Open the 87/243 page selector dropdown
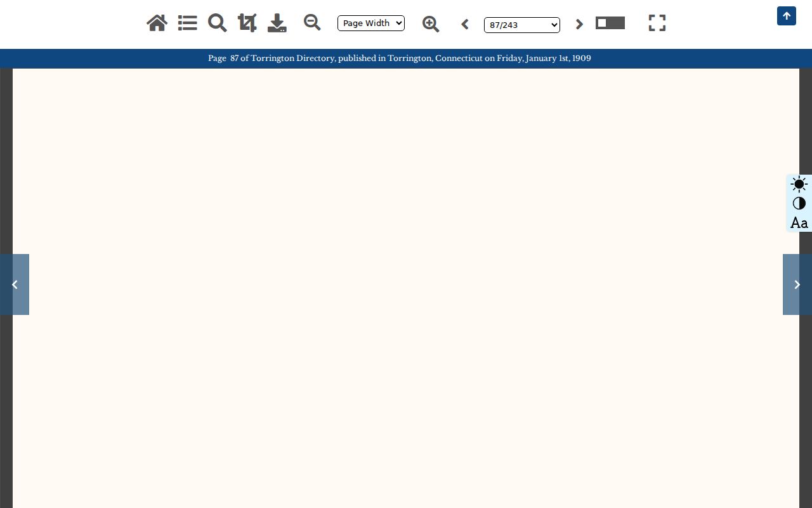 pos(522,25)
